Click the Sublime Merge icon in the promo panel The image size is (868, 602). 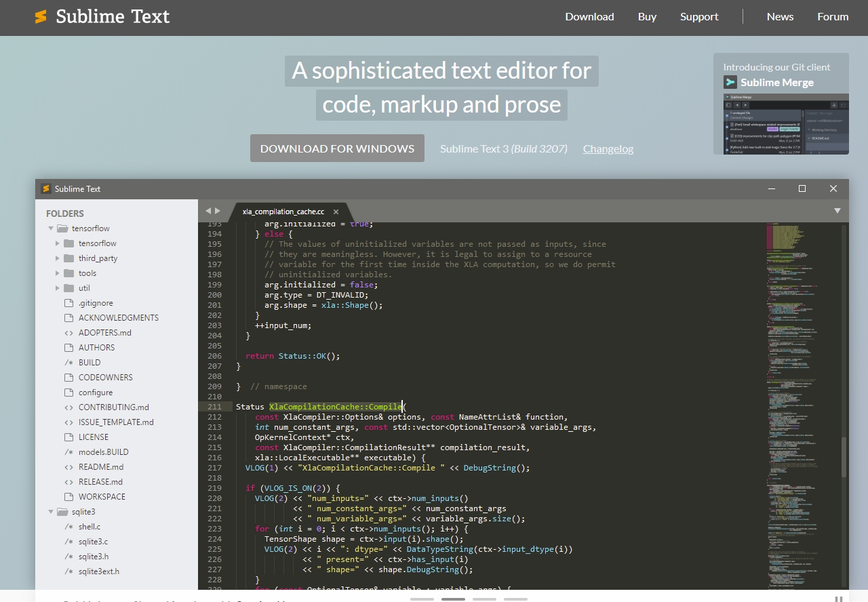(x=731, y=82)
